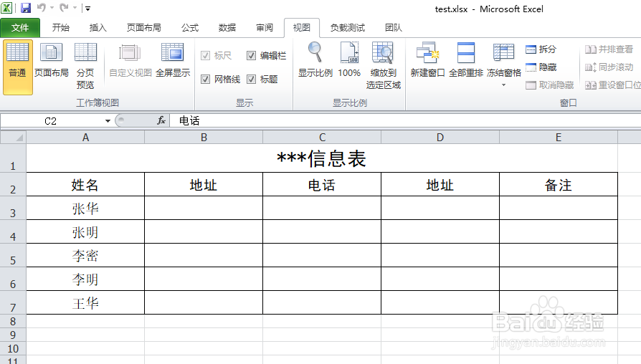Select column E header
The image size is (641, 364).
pyautogui.click(x=559, y=138)
